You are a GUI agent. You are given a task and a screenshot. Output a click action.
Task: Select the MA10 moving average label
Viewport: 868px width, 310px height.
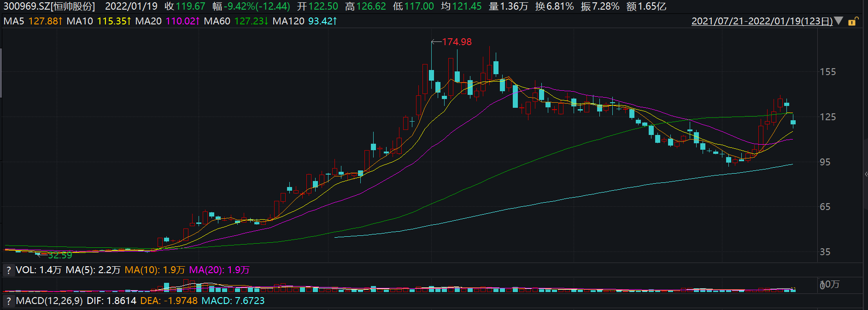click(79, 21)
